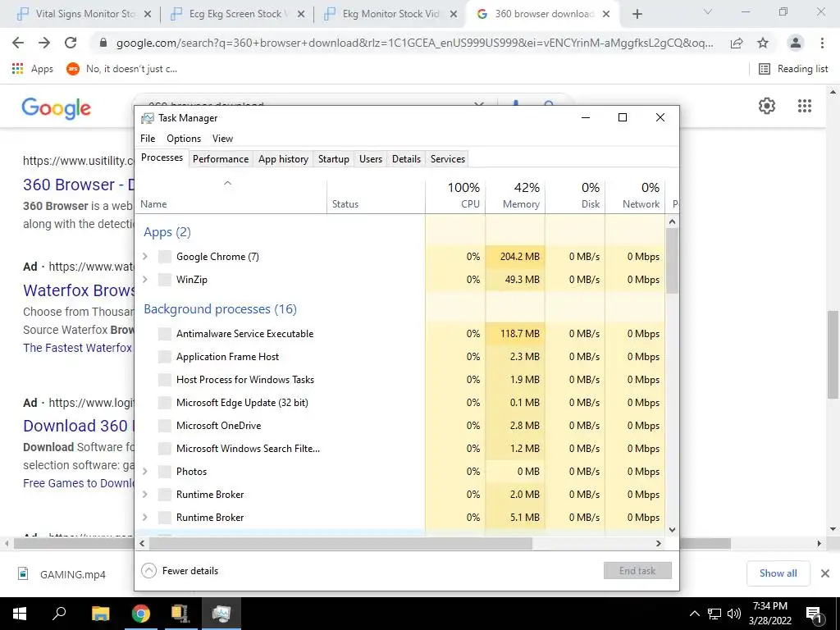Open the Google apps grid icon
The height and width of the screenshot is (630, 840).
pos(804,106)
